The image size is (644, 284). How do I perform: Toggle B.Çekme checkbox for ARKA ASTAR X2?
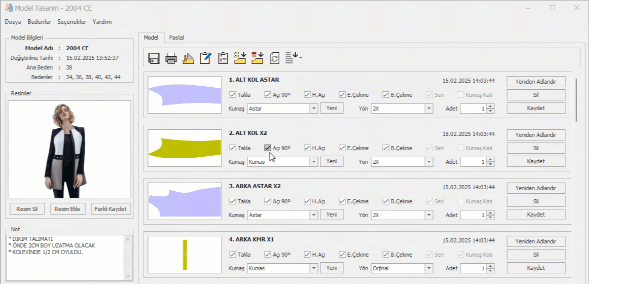pyautogui.click(x=386, y=201)
